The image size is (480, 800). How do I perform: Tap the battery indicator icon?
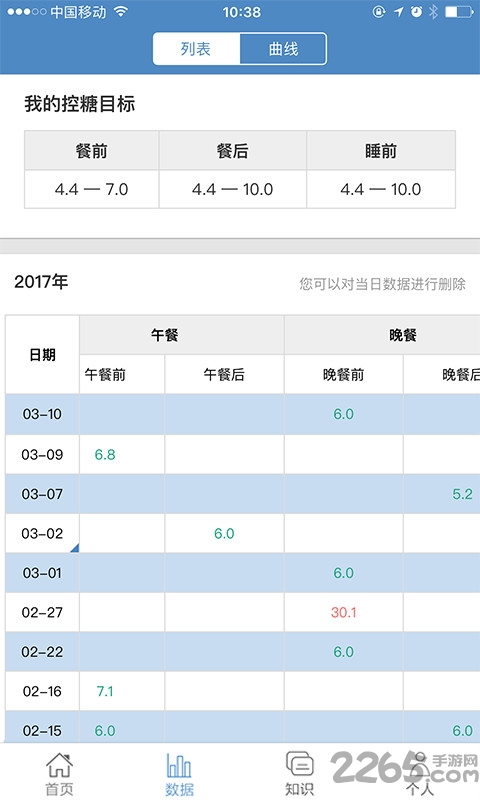click(459, 12)
